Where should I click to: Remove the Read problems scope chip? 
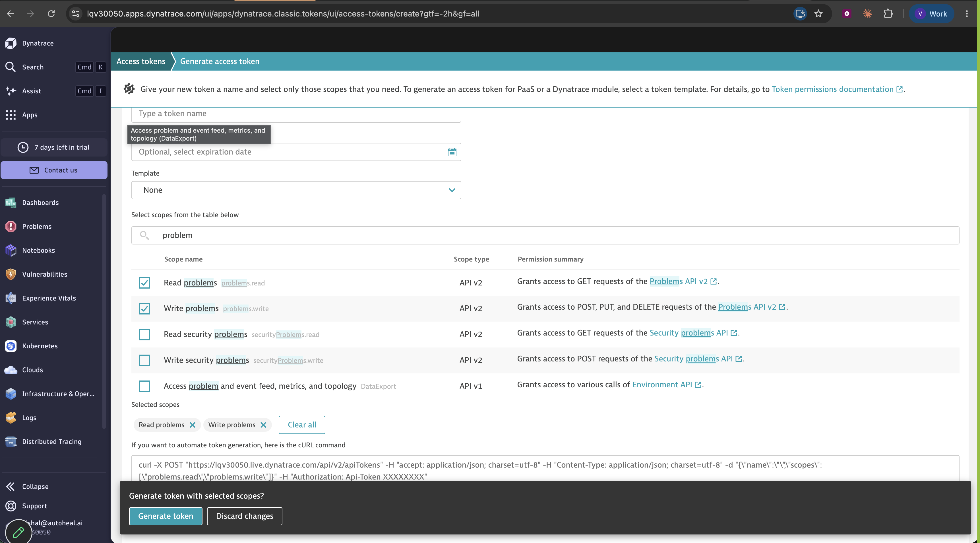click(193, 425)
